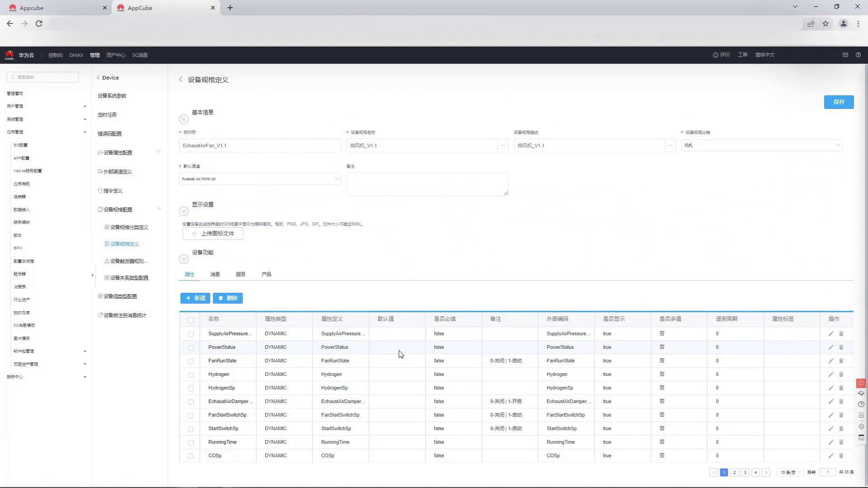Delete the FanRunState row via trash icon
This screenshot has width=868, height=488.
tap(841, 361)
